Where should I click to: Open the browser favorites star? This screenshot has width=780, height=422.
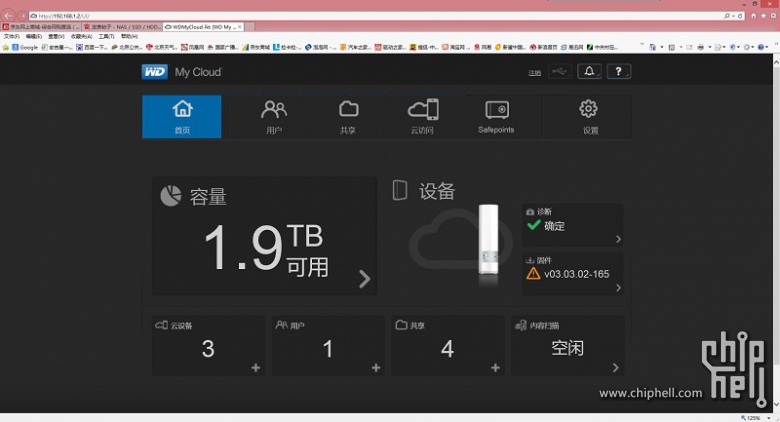[764, 16]
